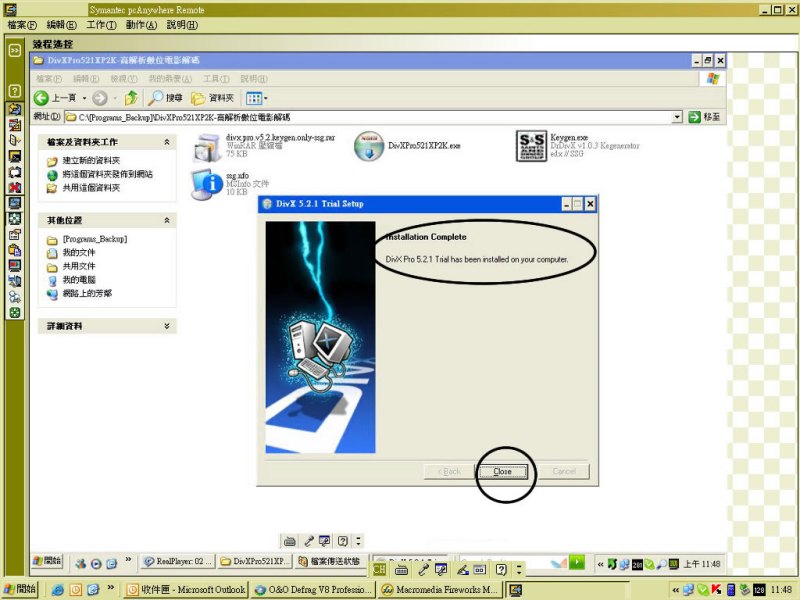Viewport: 800px width, 600px height.
Task: Open the 檢視(V) menu in the Explorer window
Action: [x=124, y=79]
